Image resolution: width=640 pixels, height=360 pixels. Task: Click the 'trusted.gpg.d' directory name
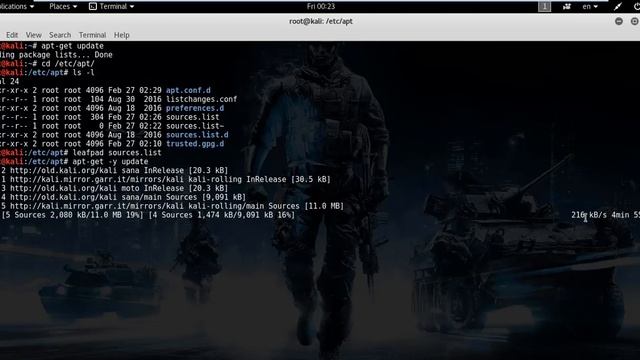tap(195, 144)
